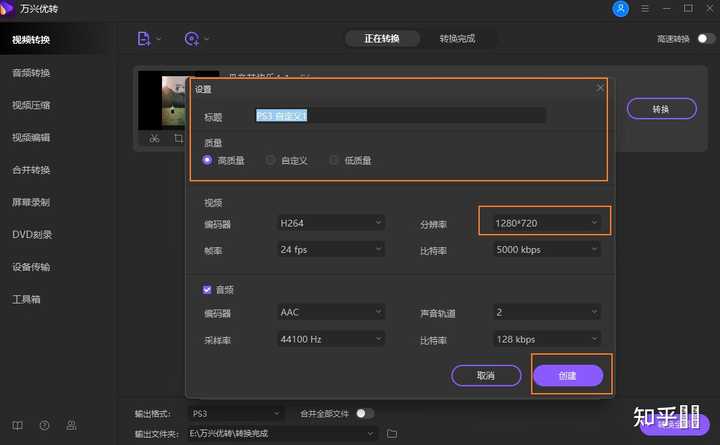The width and height of the screenshot is (720, 445).
Task: Open the 采样率 44100 Hz dropdown
Action: [x=331, y=339]
